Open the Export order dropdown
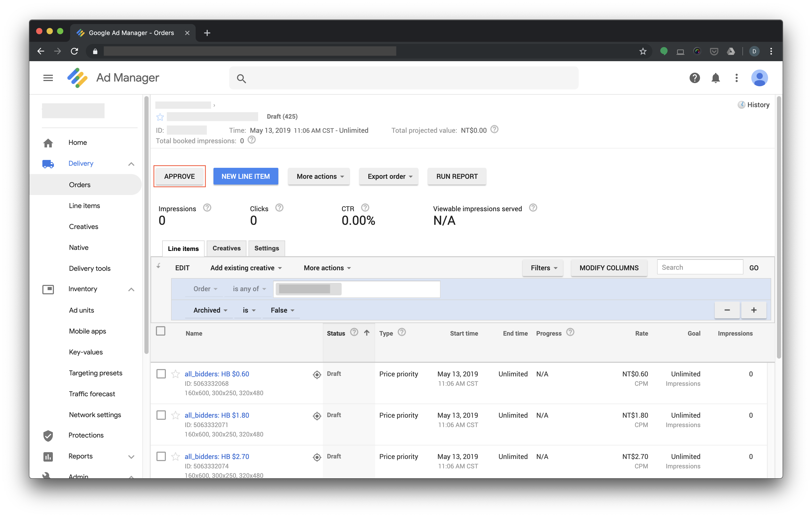The width and height of the screenshot is (812, 517). pos(389,176)
